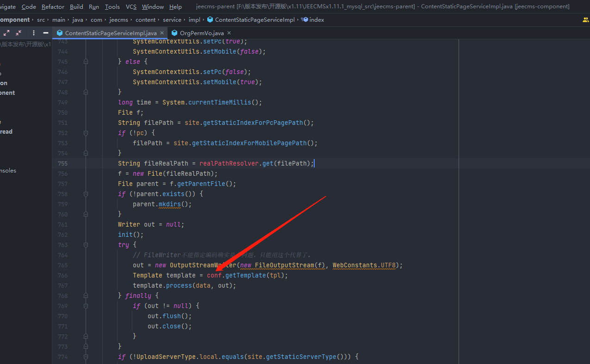Screen dimensions: 590x364
Task: Open the VCS menu
Action: [131, 6]
